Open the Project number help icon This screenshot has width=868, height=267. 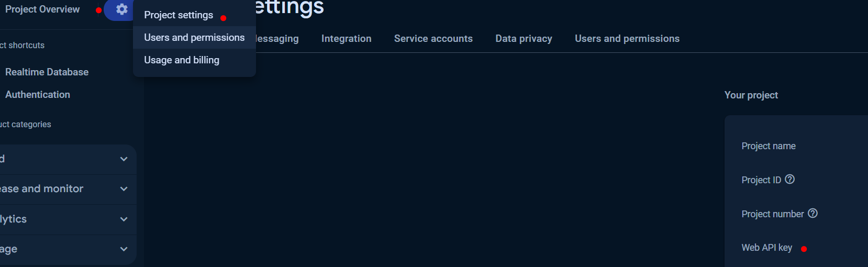click(x=813, y=213)
